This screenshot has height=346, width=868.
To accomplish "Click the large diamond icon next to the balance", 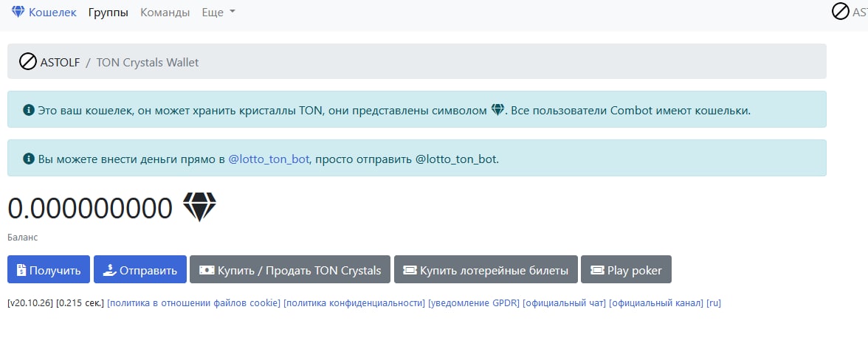I will coord(200,207).
